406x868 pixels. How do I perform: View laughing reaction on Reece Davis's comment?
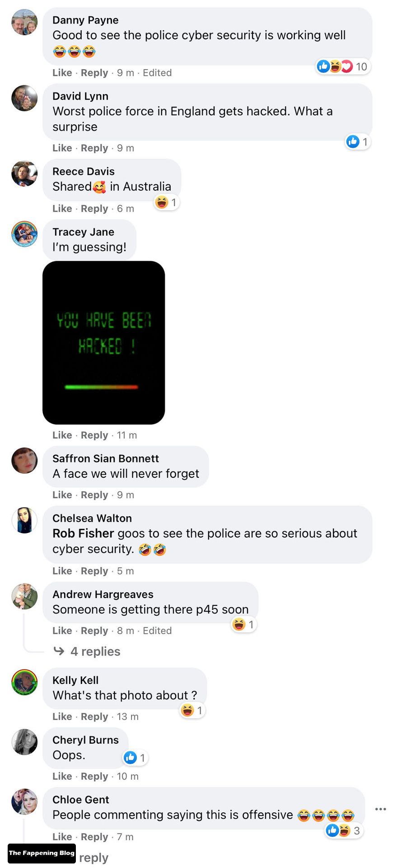(167, 202)
